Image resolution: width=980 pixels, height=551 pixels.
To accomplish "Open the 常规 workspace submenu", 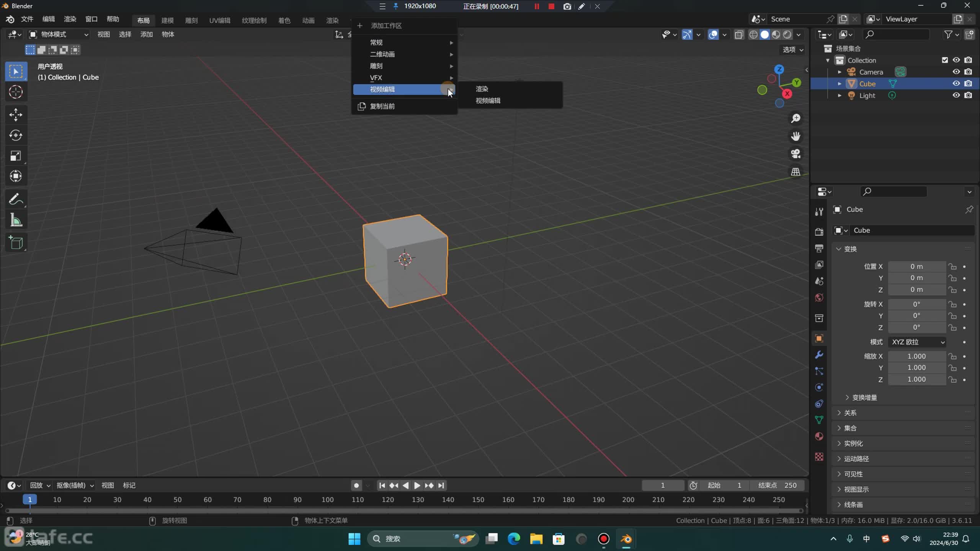I will pyautogui.click(x=404, y=42).
